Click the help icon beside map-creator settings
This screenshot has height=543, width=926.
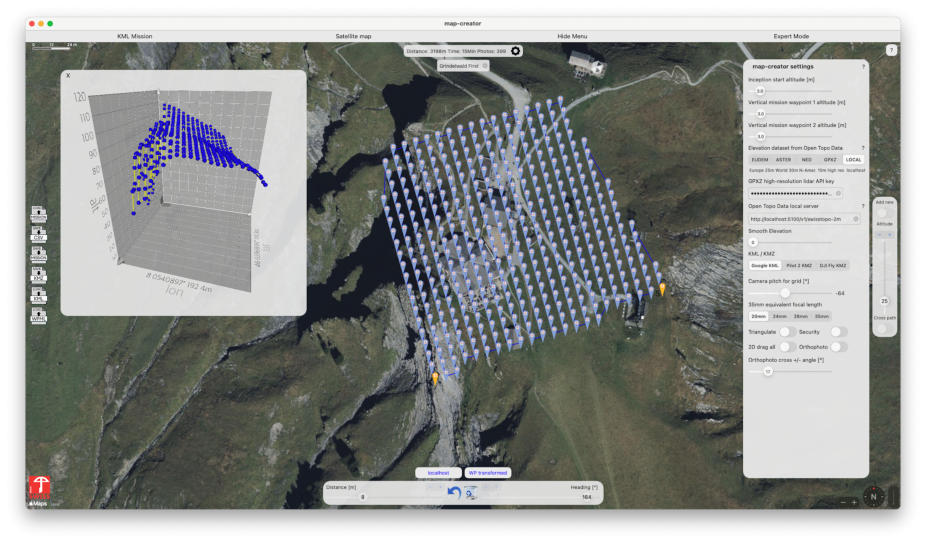pyautogui.click(x=863, y=67)
